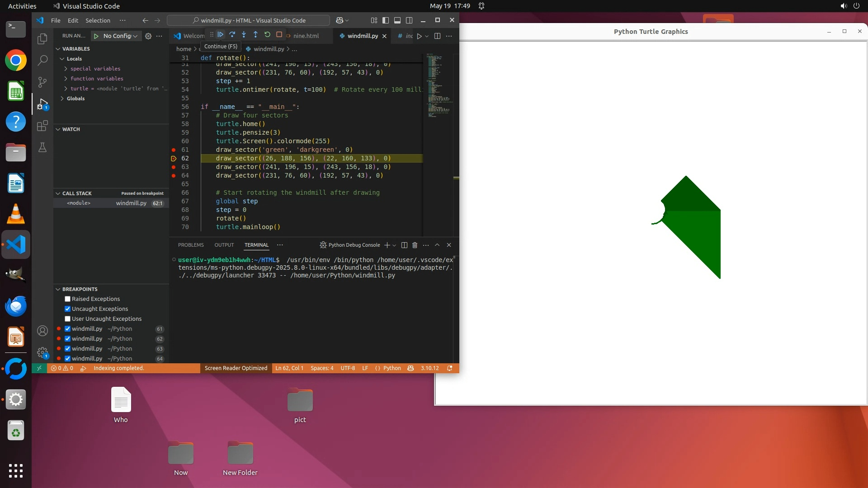Screen dimensions: 868x488
Task: Click the code minimap overview
Action: click(x=437, y=86)
